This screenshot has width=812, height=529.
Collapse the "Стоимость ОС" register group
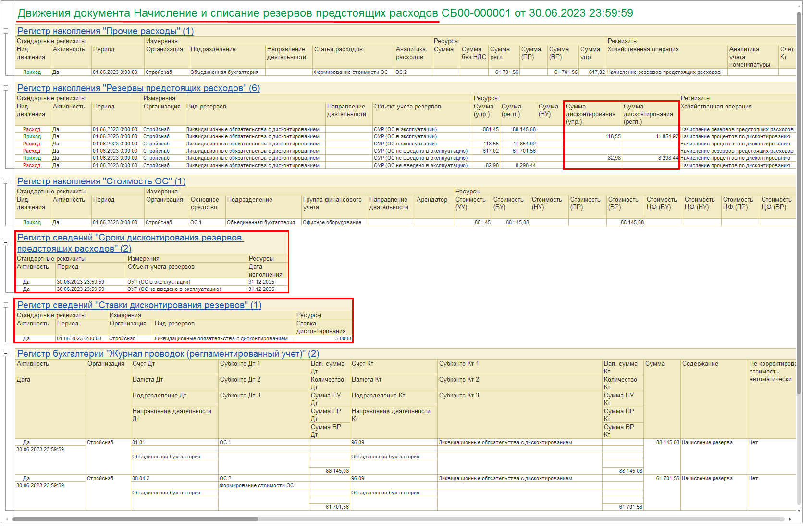[6, 181]
